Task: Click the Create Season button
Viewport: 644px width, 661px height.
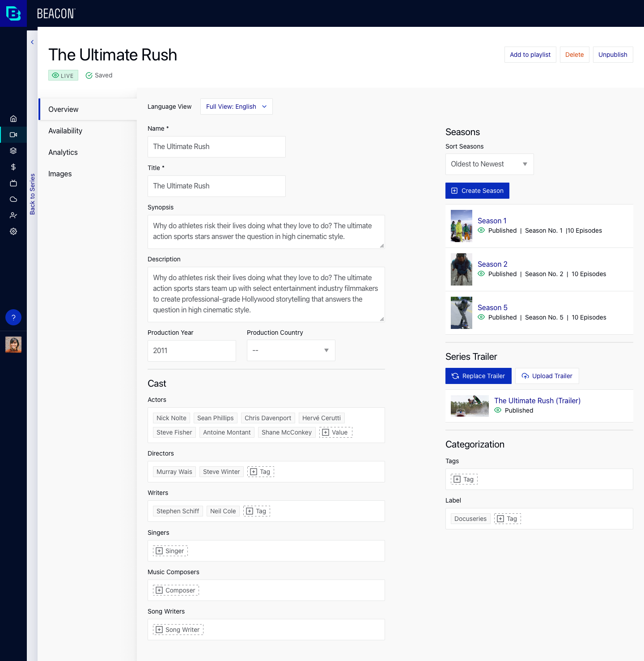Action: point(477,191)
